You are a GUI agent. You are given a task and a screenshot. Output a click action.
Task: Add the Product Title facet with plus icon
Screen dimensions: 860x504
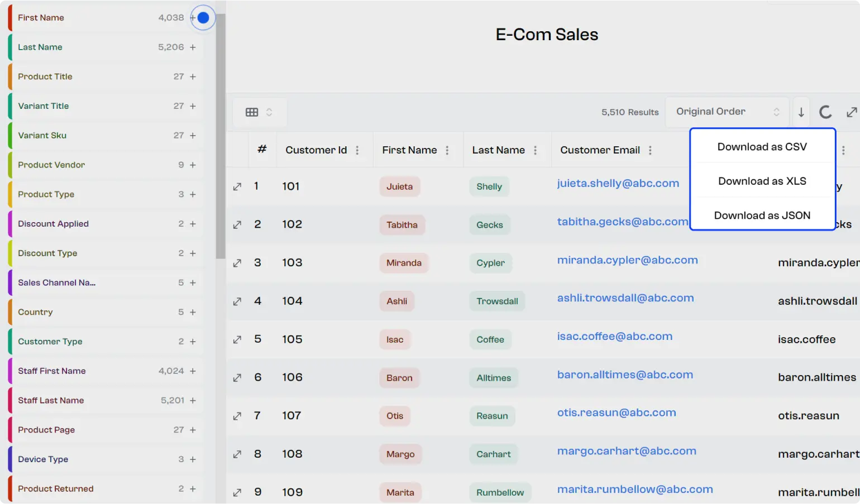coord(193,77)
